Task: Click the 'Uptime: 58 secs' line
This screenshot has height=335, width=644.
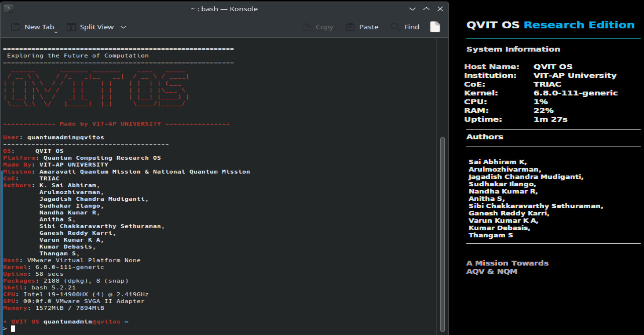Action: 33,274
